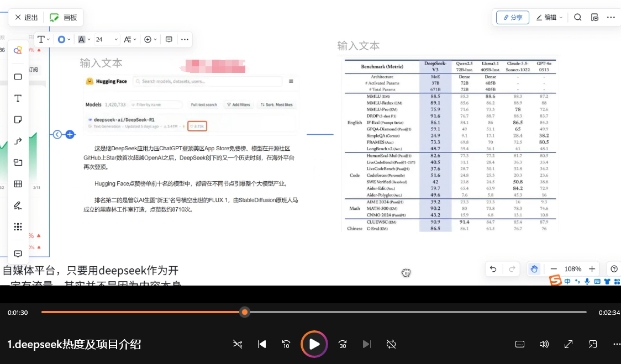Open the text style T dropdown

click(x=43, y=39)
